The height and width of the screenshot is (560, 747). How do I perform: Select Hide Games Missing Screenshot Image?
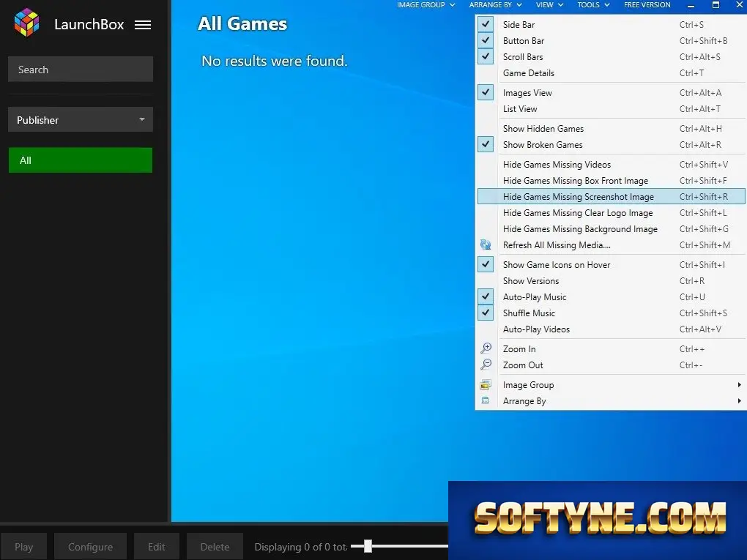(612, 197)
